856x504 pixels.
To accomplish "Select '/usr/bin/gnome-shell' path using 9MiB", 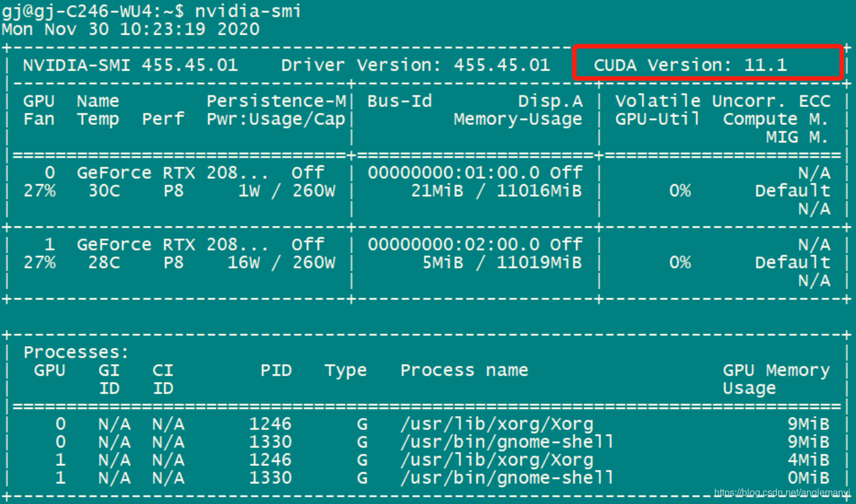I will [x=507, y=441].
